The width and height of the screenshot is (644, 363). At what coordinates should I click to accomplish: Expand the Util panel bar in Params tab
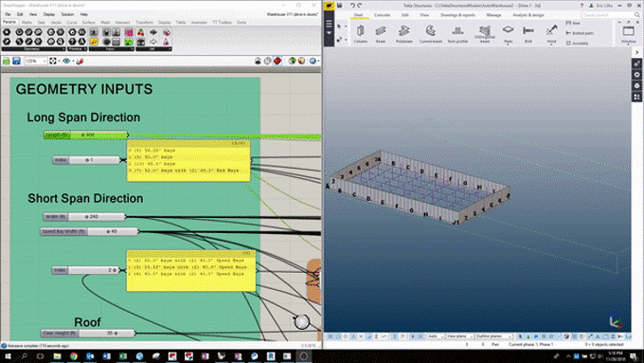153,49
